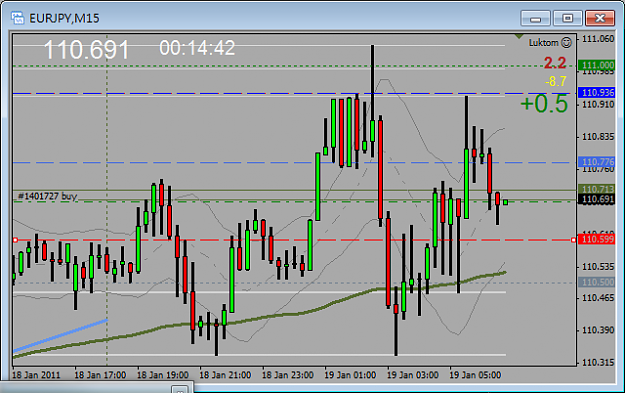Screen dimensions: 625x393
Task: Click the Luktom expert advisor label
Action: [544, 43]
